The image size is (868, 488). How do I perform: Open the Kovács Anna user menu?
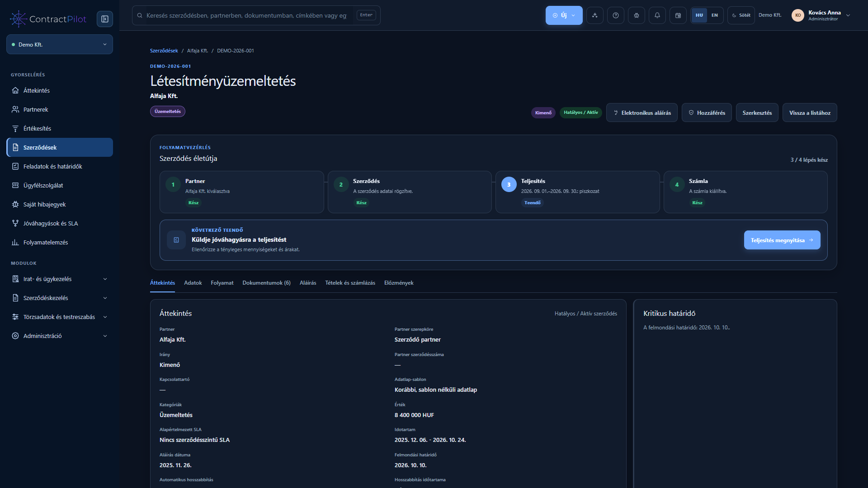coord(821,15)
